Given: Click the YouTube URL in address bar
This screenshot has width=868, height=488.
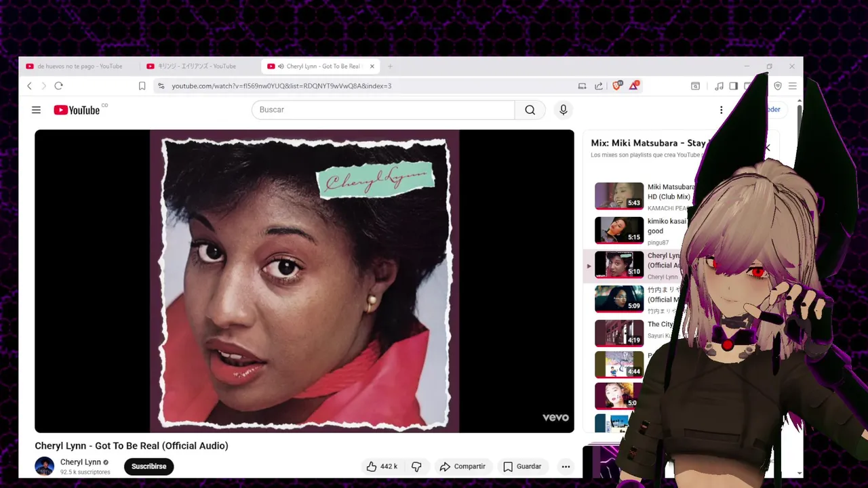Looking at the screenshot, I should tap(281, 86).
